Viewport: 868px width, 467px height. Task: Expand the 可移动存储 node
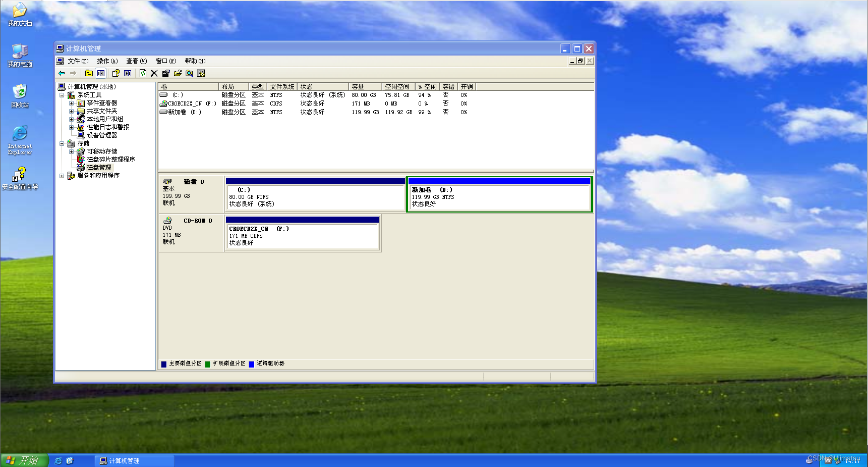71,151
